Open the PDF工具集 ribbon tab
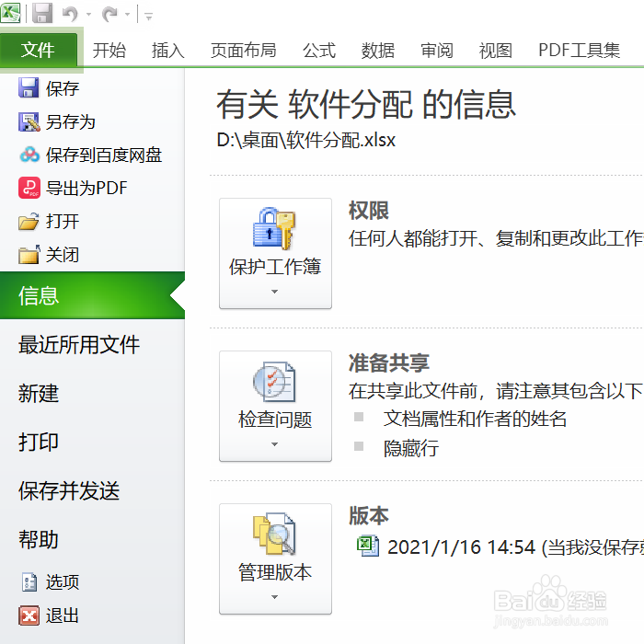644x644 pixels. 579,51
